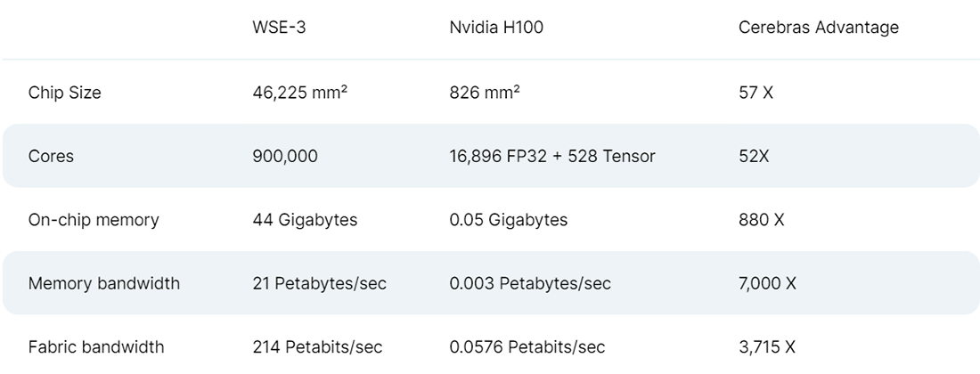Click the 880 X advantage value
The height and width of the screenshot is (374, 980).
point(761,220)
